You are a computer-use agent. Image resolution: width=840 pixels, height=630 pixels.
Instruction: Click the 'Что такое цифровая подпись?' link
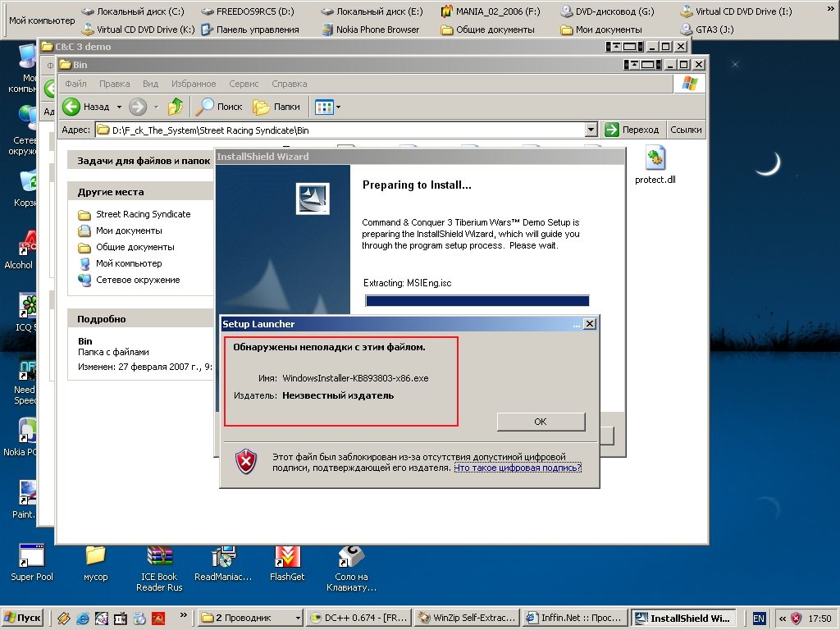click(x=518, y=468)
